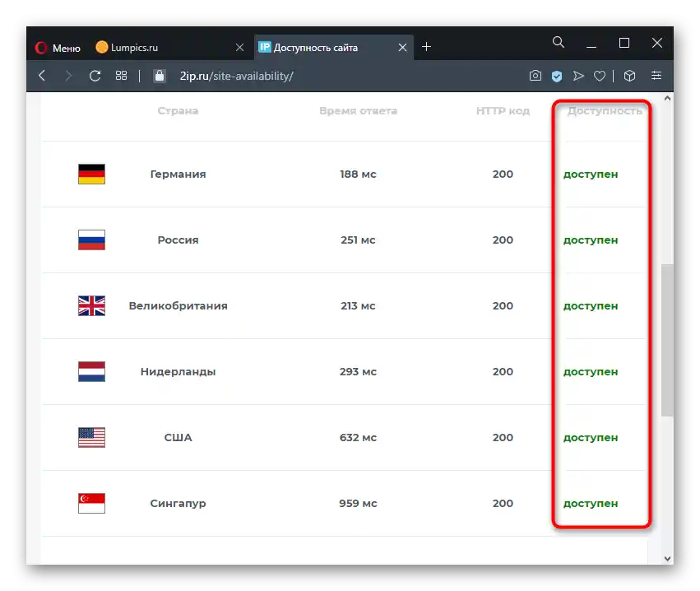The image size is (700, 591).
Task: Click the 188 мс response time
Action: 358,175
